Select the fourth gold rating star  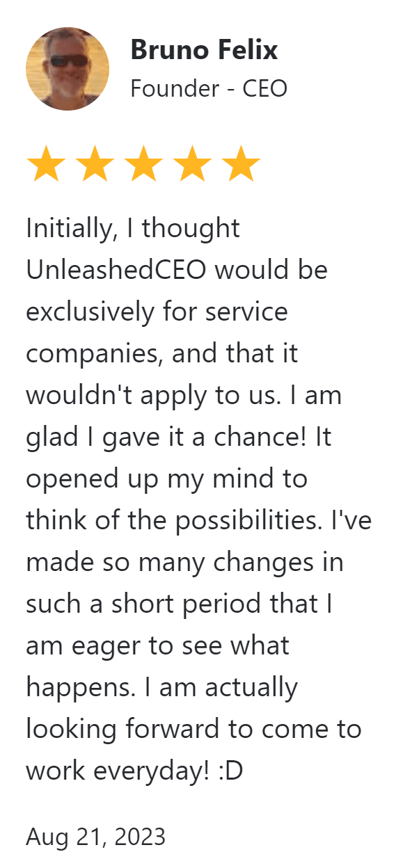(192, 164)
